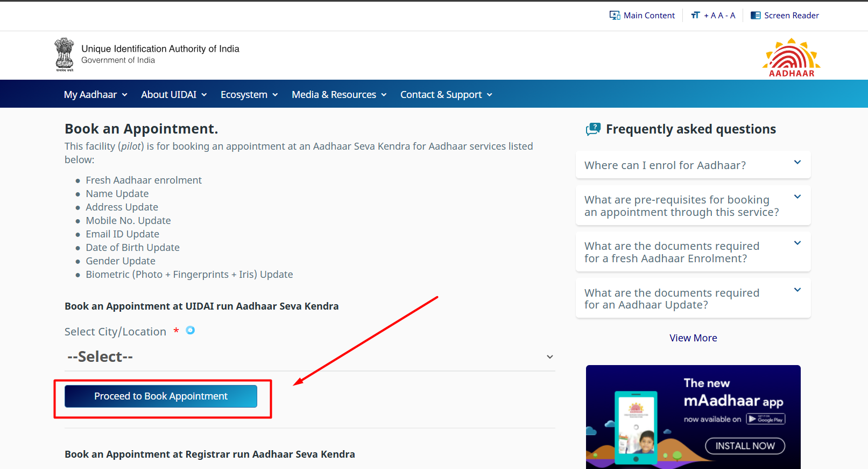
Task: Click the info icon beside Select City/Location
Action: coord(190,331)
